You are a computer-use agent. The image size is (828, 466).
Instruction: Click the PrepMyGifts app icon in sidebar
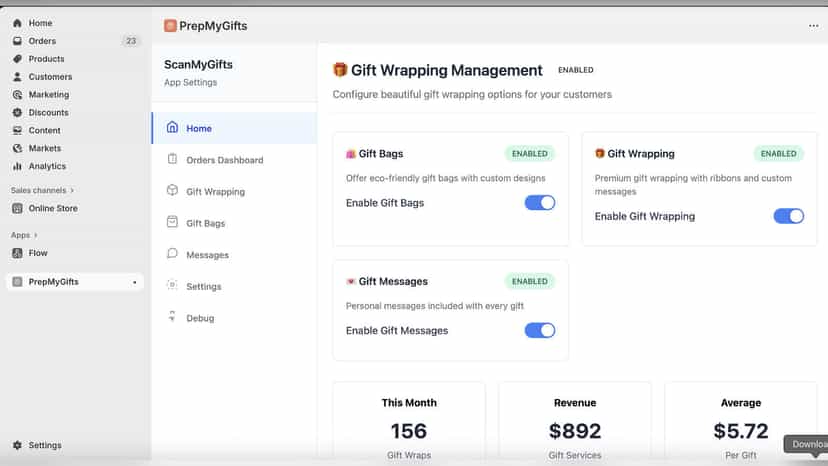17,282
